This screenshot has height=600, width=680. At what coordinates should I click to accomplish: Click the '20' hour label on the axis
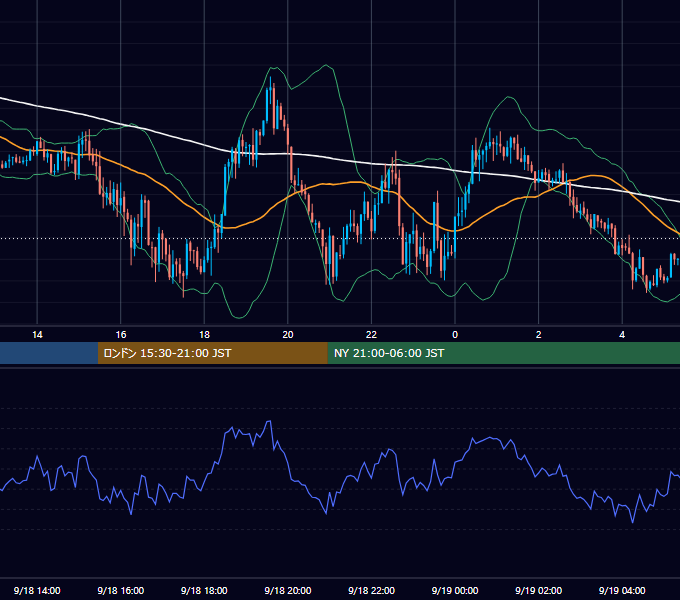(x=288, y=335)
